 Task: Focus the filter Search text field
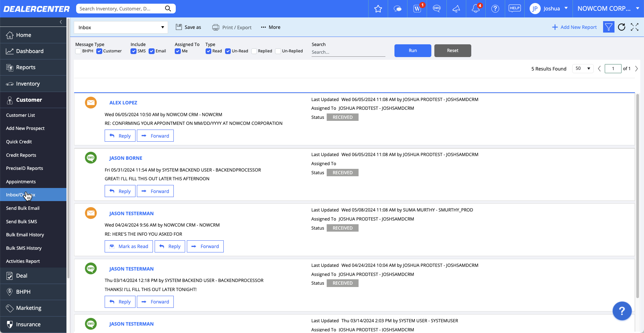(x=348, y=52)
